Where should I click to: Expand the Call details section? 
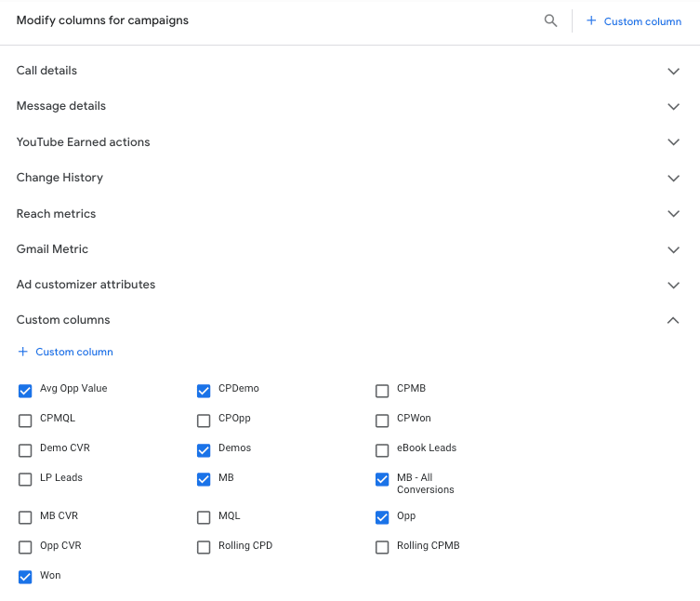pyautogui.click(x=674, y=72)
